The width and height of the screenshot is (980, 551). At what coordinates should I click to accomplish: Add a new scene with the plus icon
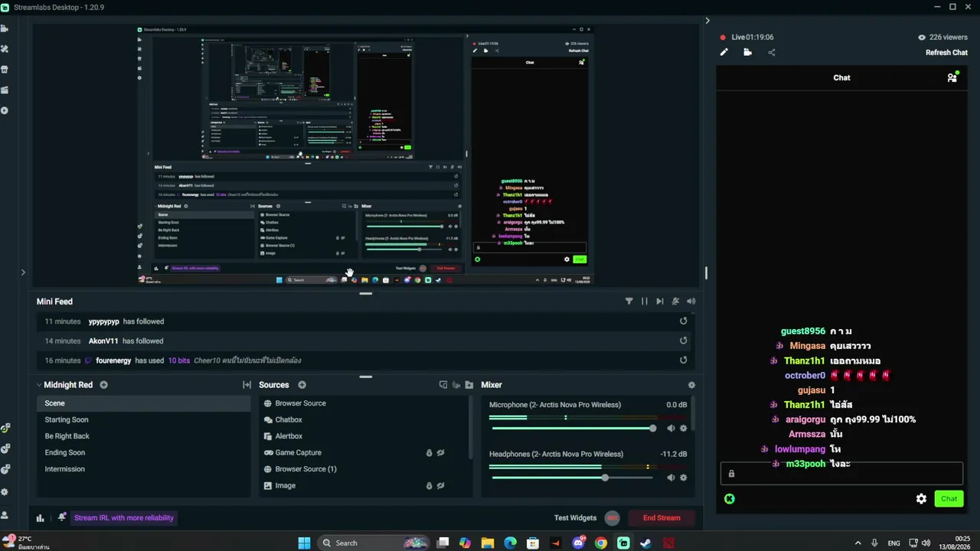(x=104, y=385)
